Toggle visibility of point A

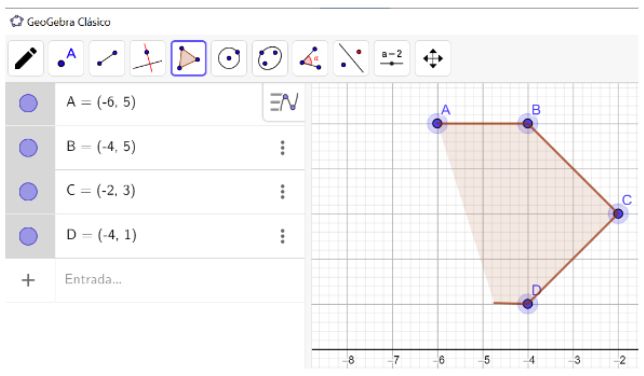(x=28, y=103)
